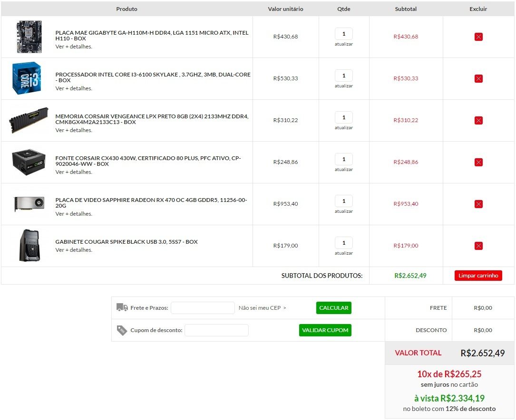516x420 pixels.
Task: Click the Produto column header
Action: click(127, 9)
